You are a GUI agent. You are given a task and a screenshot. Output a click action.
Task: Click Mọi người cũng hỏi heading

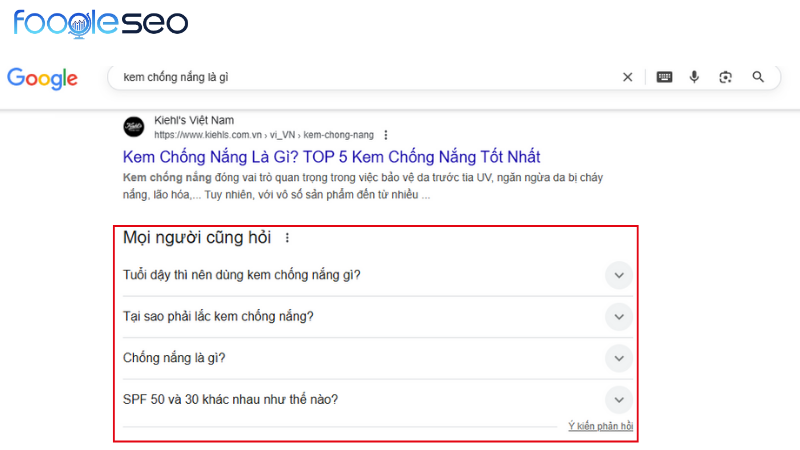click(197, 238)
